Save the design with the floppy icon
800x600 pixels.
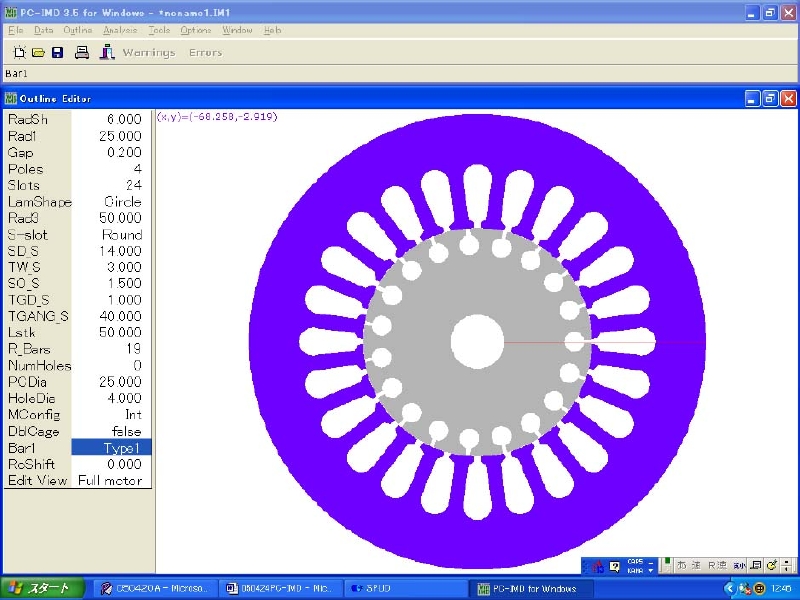pyautogui.click(x=57, y=52)
